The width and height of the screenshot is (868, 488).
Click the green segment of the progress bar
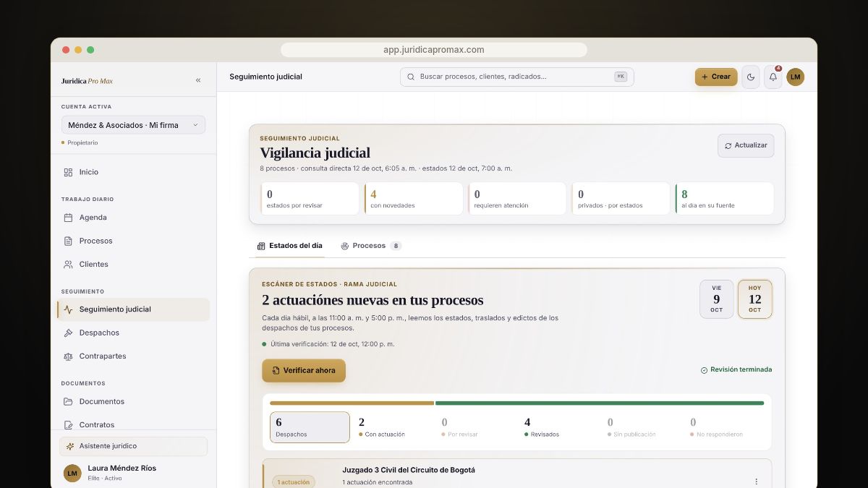(x=600, y=403)
